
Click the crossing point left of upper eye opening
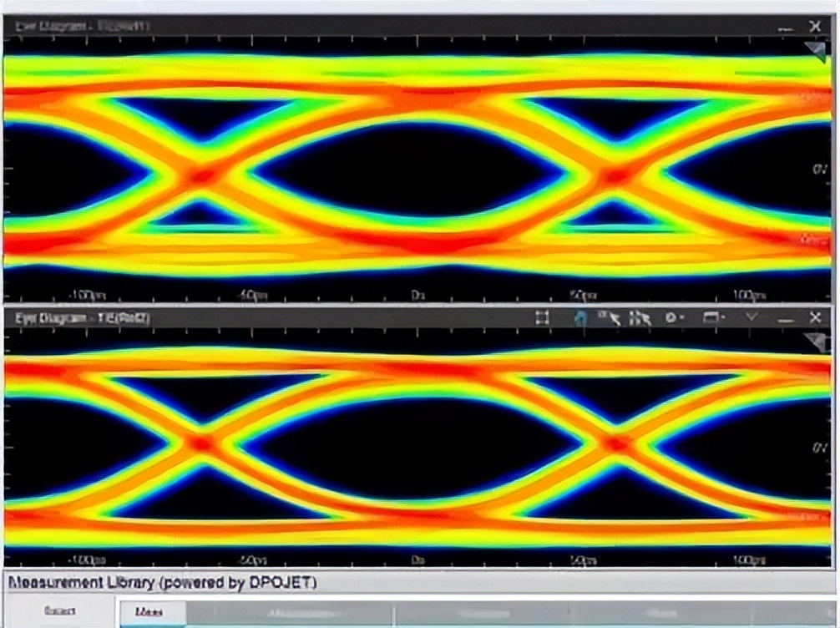202,175
